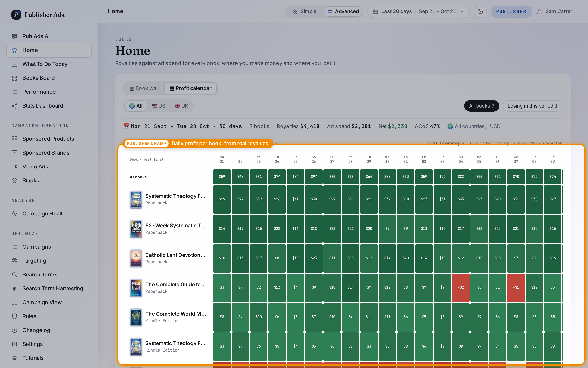This screenshot has width=588, height=368.
Task: Open Sponsored Brands play icon
Action: (14, 153)
